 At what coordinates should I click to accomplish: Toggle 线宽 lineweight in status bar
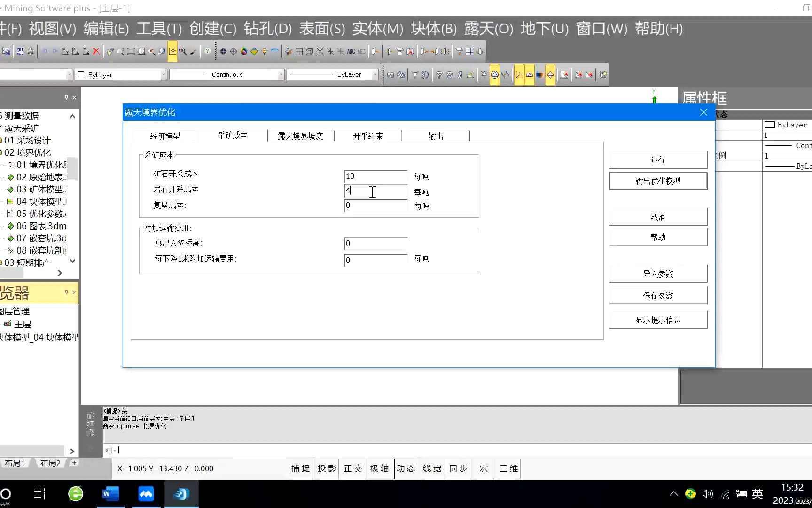(x=432, y=468)
